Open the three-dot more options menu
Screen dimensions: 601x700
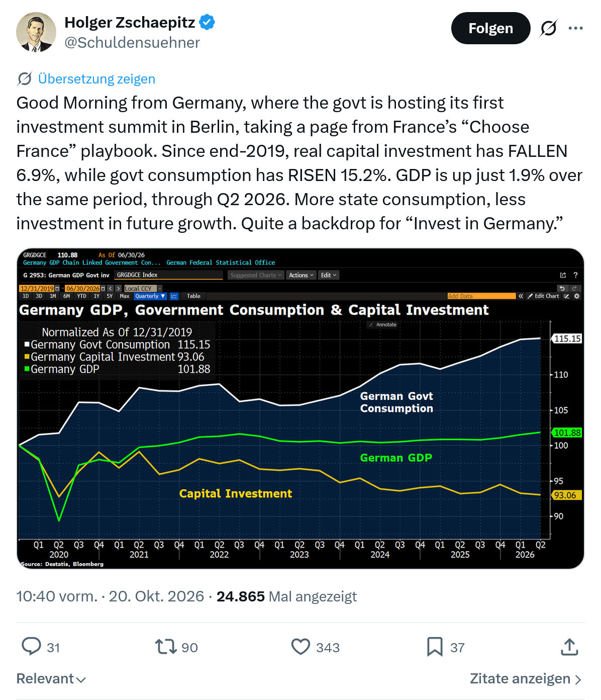[576, 28]
